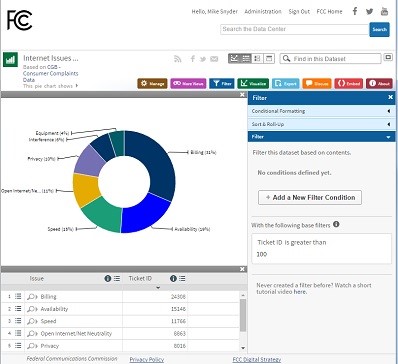Switch to chart view icon
This screenshot has height=364, width=398.
click(x=234, y=58)
